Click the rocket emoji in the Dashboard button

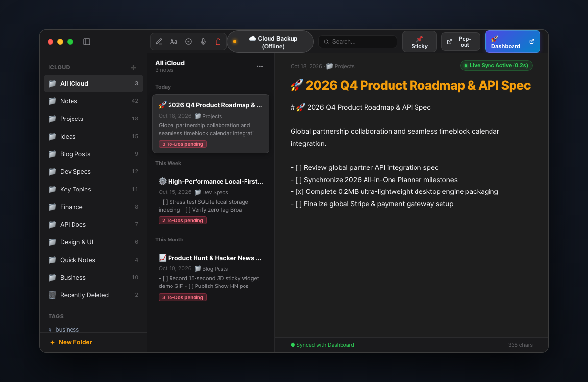click(x=494, y=38)
